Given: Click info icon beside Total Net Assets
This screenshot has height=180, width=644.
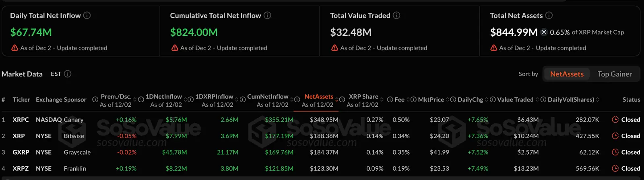Looking at the screenshot, I should (549, 15).
